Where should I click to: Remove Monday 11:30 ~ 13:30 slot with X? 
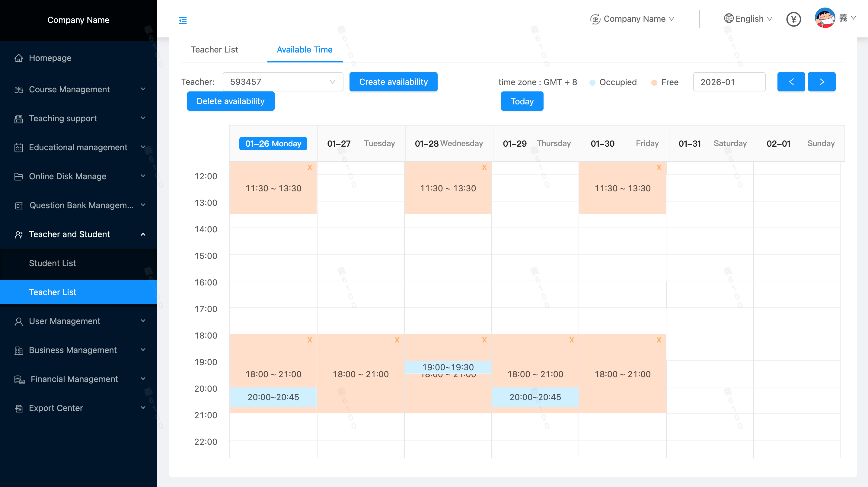(x=310, y=167)
